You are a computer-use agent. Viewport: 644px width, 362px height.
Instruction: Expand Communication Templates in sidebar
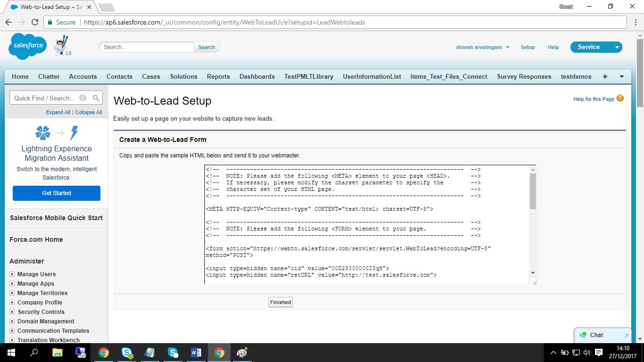point(12,330)
